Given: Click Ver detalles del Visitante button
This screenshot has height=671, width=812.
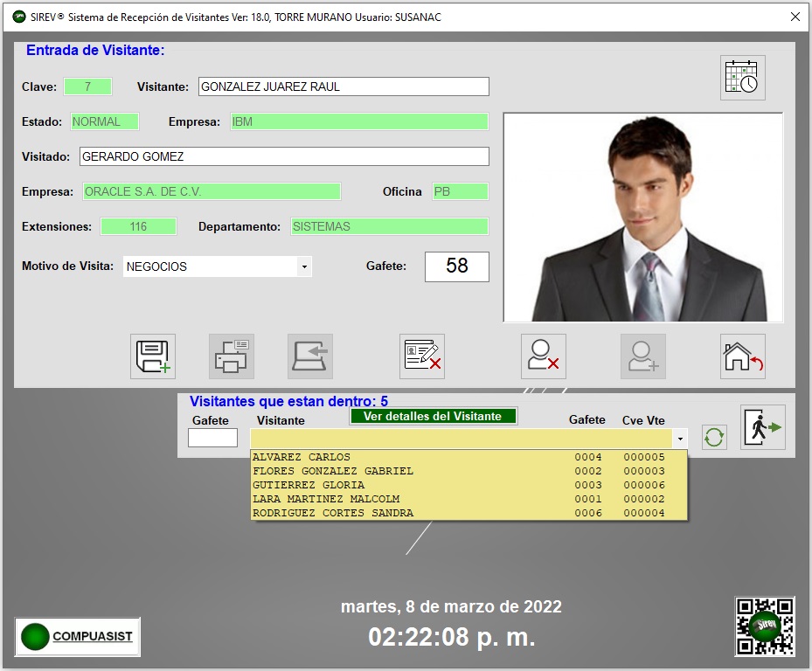Looking at the screenshot, I should pos(433,416).
